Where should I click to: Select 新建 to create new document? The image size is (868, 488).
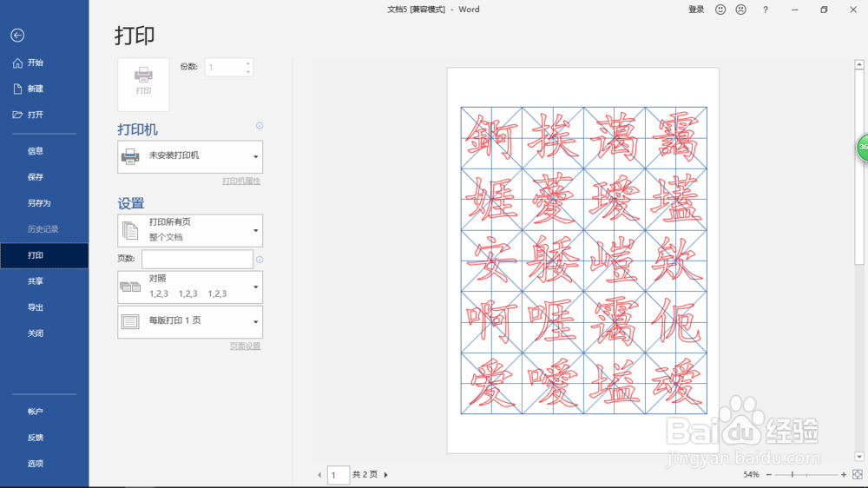click(36, 89)
